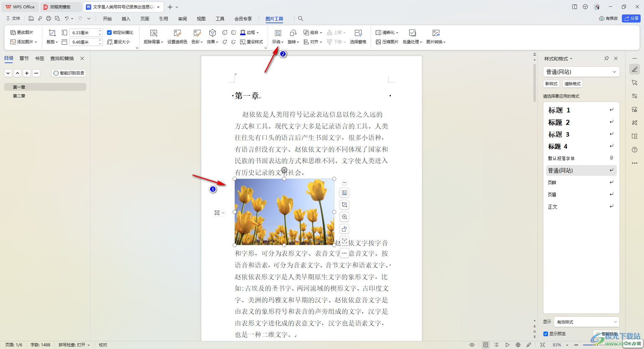Click the floating layout options icon beside image

coord(344,193)
